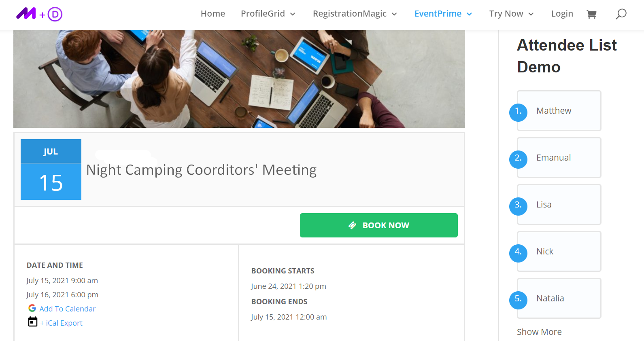Image resolution: width=644 pixels, height=341 pixels.
Task: Click the Add To Calendar link
Action: (x=68, y=309)
